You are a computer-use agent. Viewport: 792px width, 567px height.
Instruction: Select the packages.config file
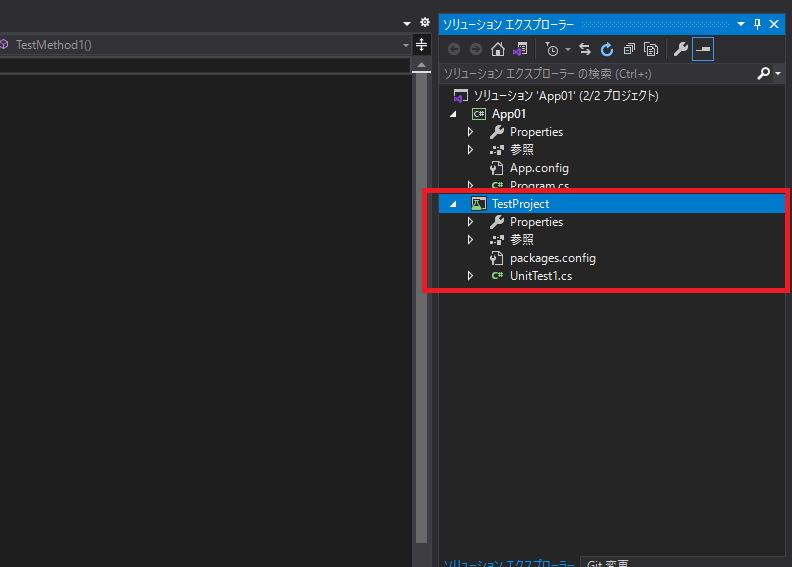point(552,258)
